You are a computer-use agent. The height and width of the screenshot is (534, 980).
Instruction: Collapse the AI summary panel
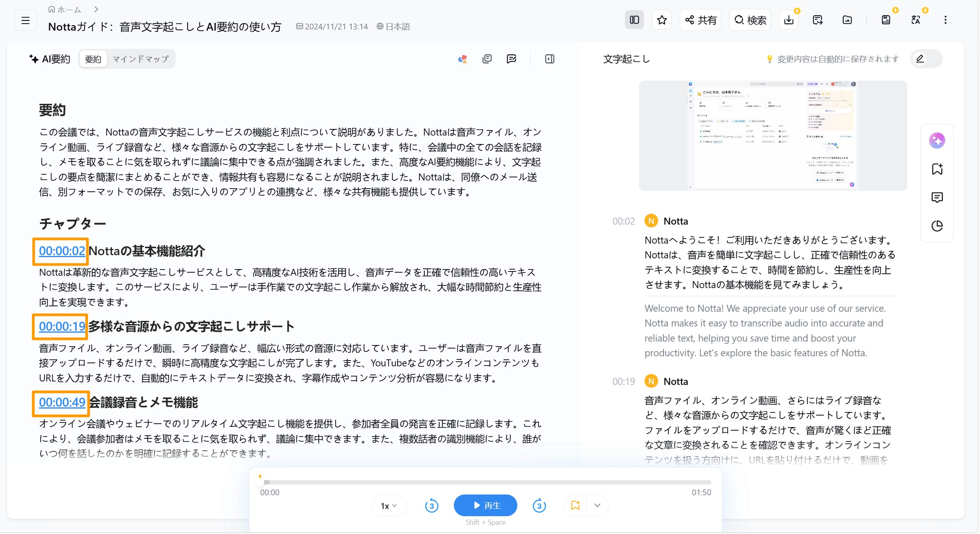pos(550,59)
